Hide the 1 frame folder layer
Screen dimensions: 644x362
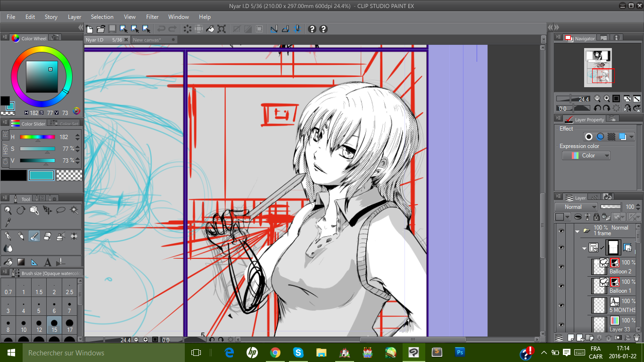(561, 231)
